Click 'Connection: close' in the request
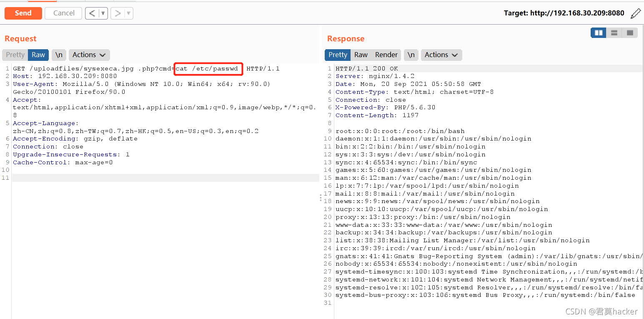 coord(48,147)
